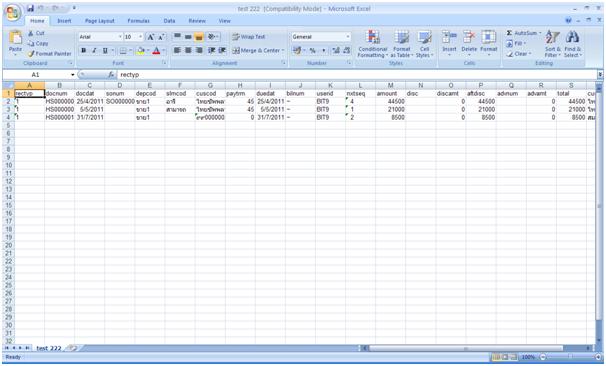Open Cell Styles gallery
This screenshot has height=366, width=606.
[424, 44]
